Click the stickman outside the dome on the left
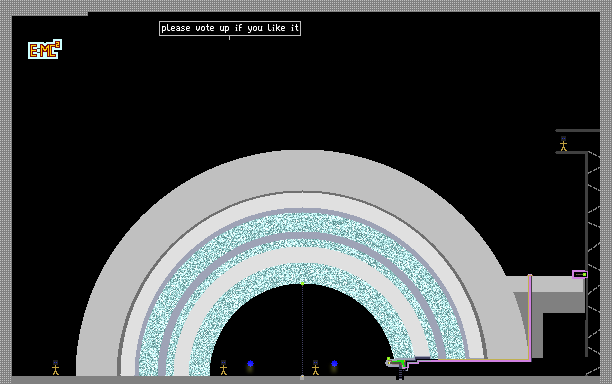This screenshot has height=384, width=612. 55,368
